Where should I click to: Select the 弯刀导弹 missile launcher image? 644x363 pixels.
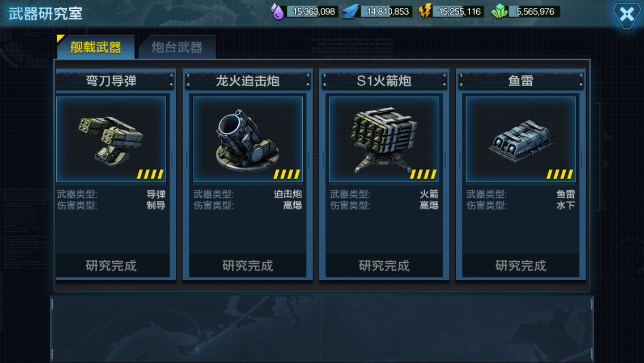[x=111, y=140]
